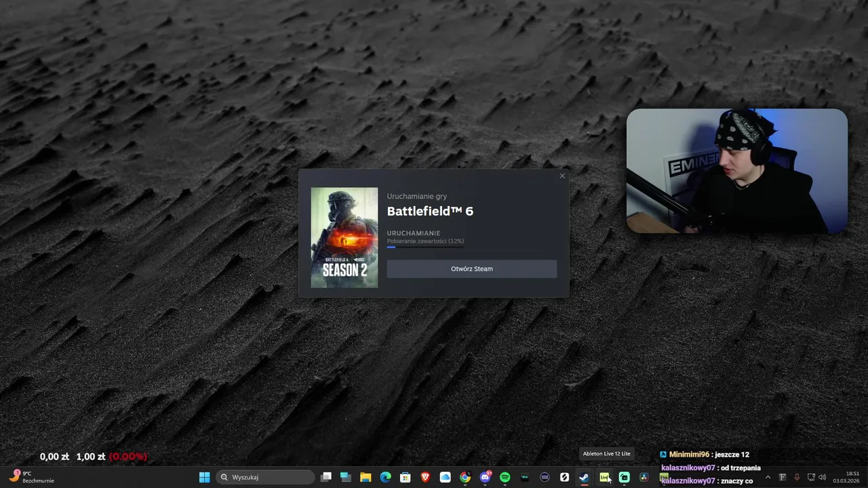Viewport: 868px width, 488px height.
Task: Click the Otwórz Steam button
Action: pyautogui.click(x=472, y=269)
